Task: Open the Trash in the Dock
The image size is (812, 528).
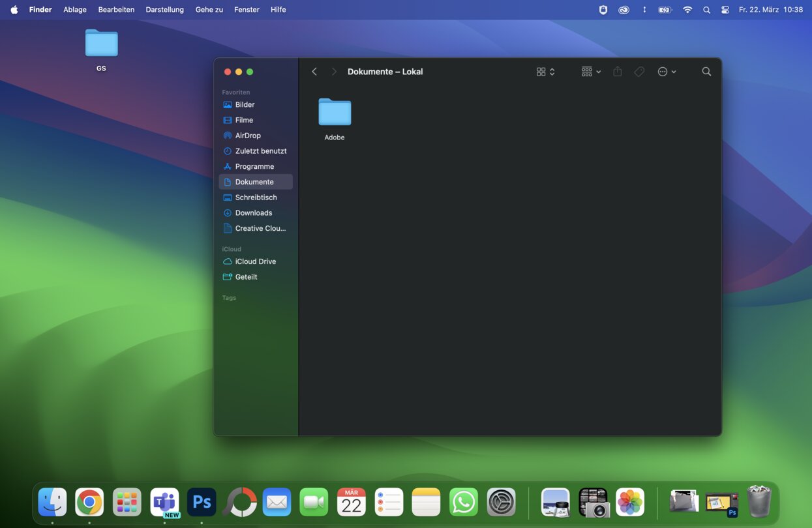Action: (x=759, y=502)
